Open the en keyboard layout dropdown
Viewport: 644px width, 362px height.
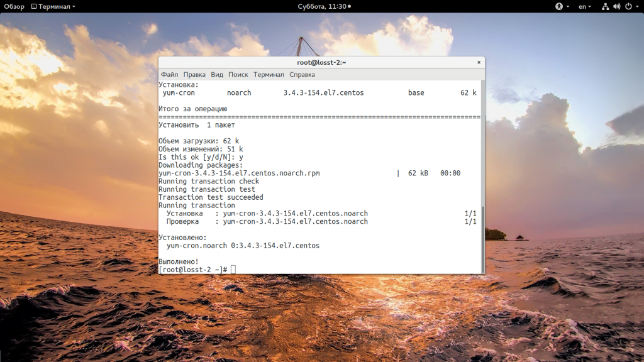[584, 6]
